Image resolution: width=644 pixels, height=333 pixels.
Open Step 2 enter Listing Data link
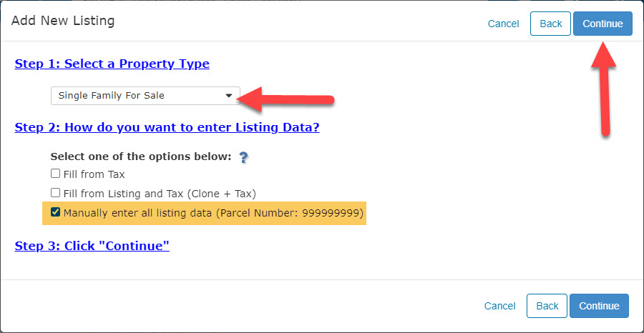(x=167, y=127)
